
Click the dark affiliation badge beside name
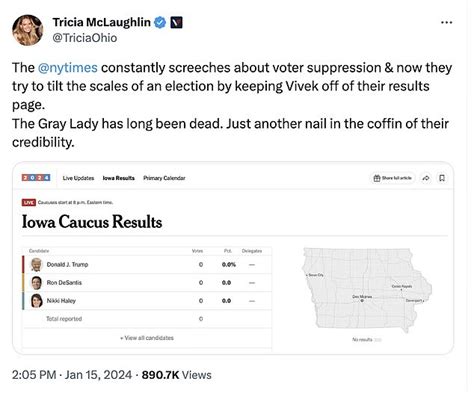pyautogui.click(x=176, y=22)
